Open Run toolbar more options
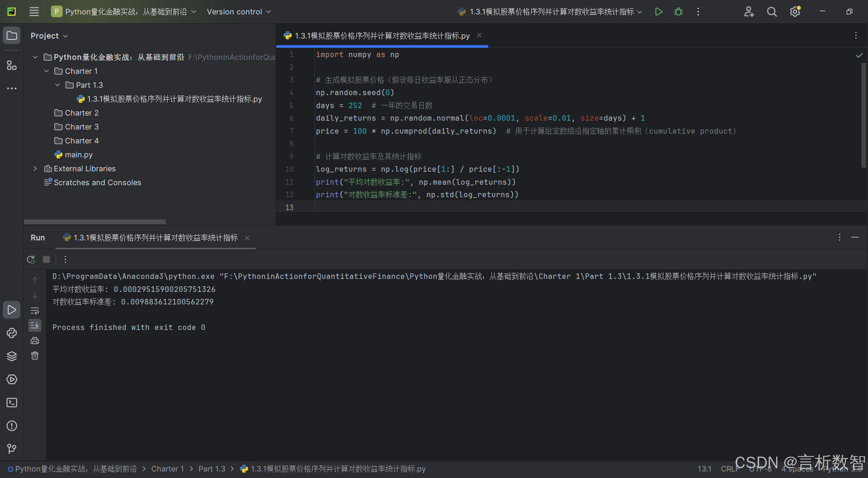This screenshot has height=478, width=868. 65,259
